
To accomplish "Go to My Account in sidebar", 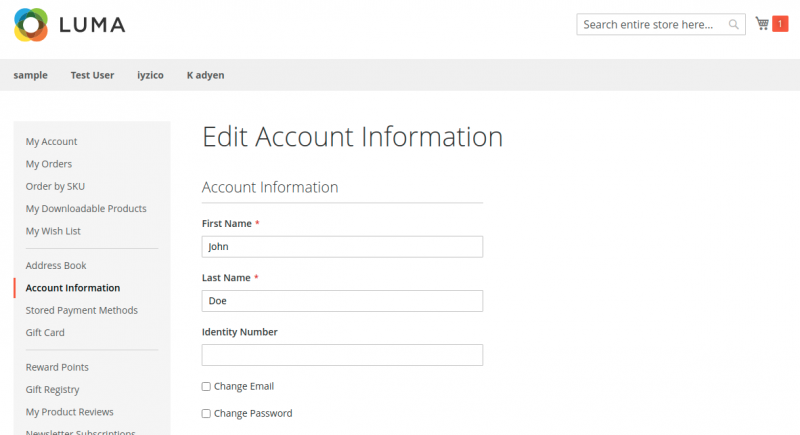I will pos(52,141).
